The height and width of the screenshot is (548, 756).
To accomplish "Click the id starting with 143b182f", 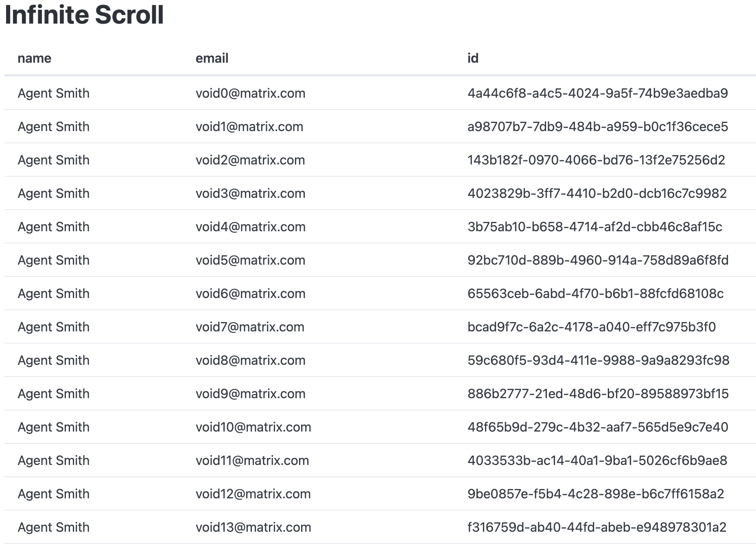I will click(596, 160).
